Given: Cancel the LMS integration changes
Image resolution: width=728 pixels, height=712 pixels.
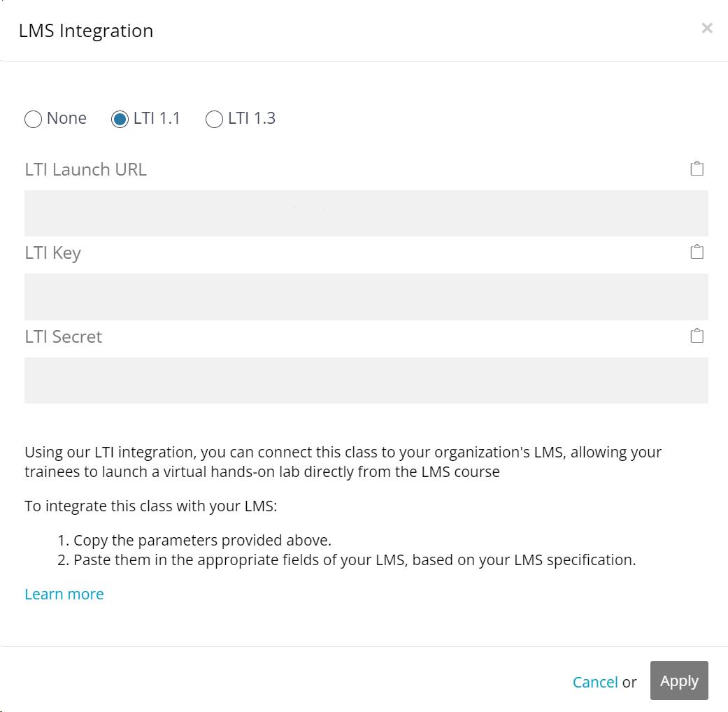Looking at the screenshot, I should [x=594, y=682].
